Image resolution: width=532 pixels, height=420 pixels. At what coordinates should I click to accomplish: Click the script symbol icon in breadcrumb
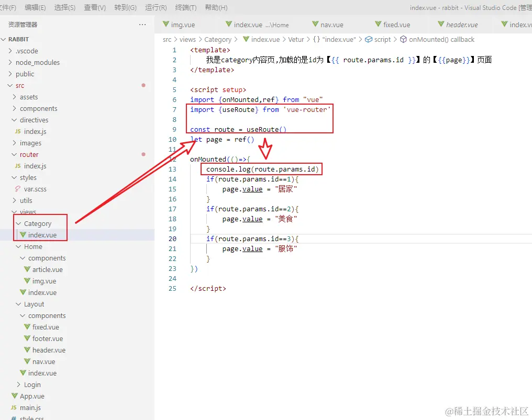369,39
